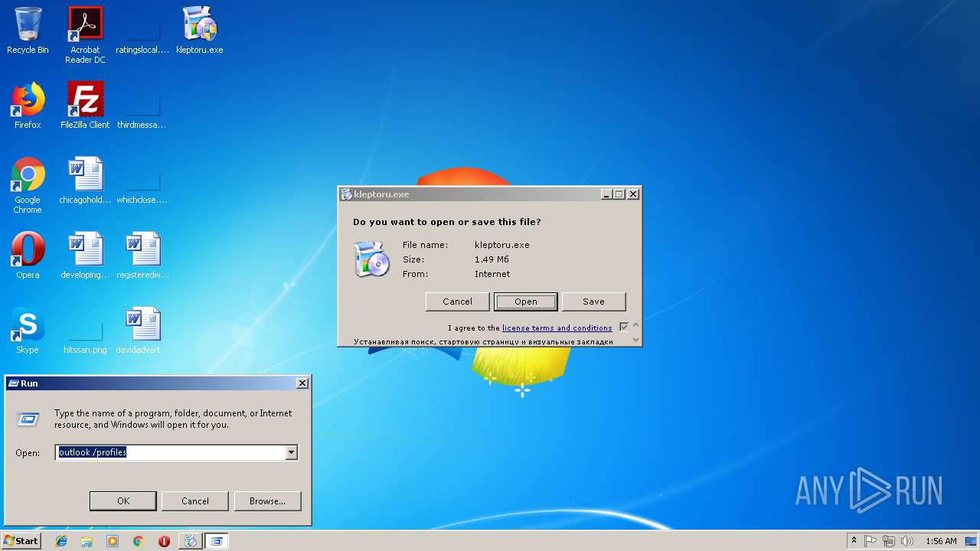980x551 pixels.
Task: Select the Acrobat Reader DC shortcut
Action: click(x=85, y=35)
